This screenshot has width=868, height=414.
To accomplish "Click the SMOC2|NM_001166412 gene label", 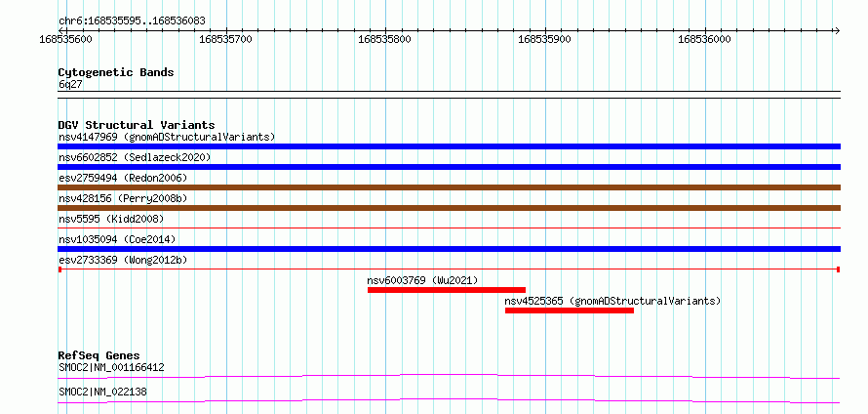I will 111,367.
